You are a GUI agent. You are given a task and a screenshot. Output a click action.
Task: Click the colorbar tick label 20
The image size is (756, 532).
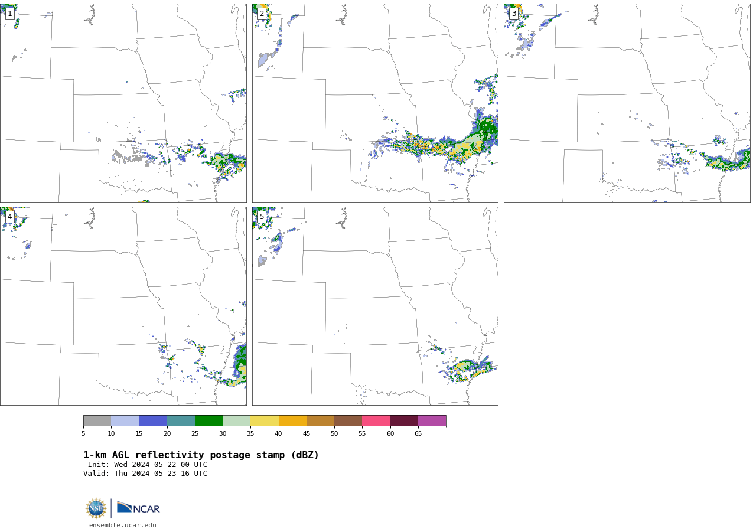click(x=167, y=434)
